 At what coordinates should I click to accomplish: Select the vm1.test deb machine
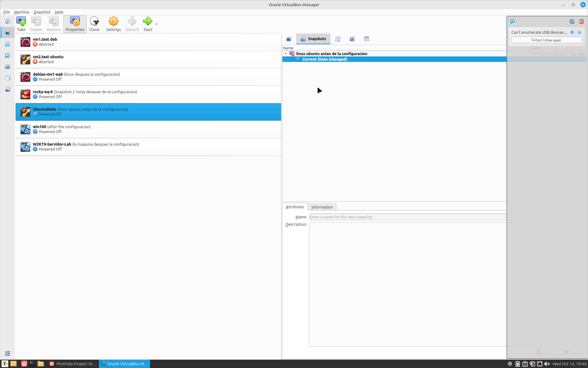coord(148,42)
